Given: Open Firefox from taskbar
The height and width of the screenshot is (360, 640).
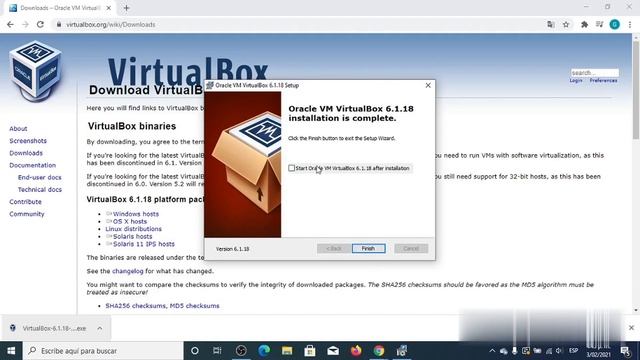Looking at the screenshot, I should pyautogui.click(x=356, y=351).
